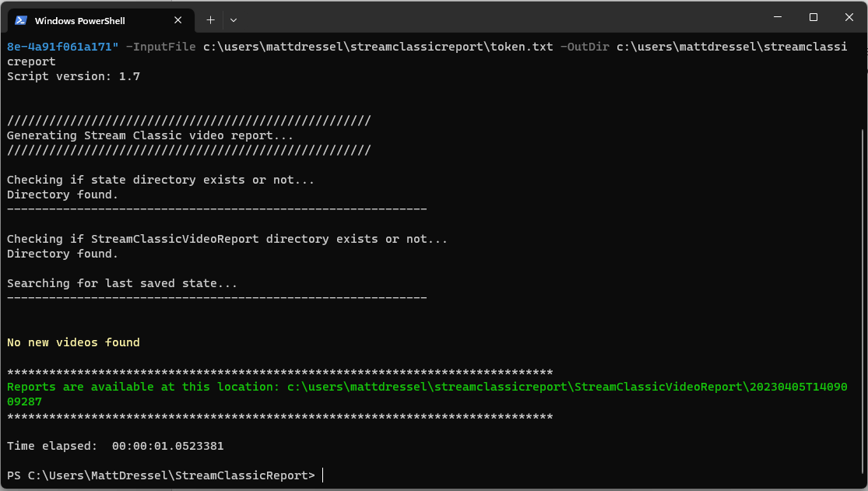Click the blue '8e-4a91f061a171"' string
Image resolution: width=868 pixels, height=491 pixels.
pos(62,47)
